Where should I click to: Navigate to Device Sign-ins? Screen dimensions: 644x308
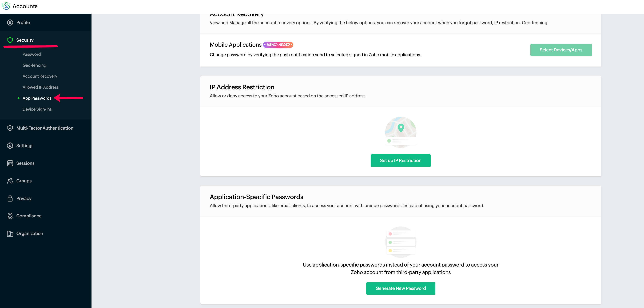click(x=37, y=109)
